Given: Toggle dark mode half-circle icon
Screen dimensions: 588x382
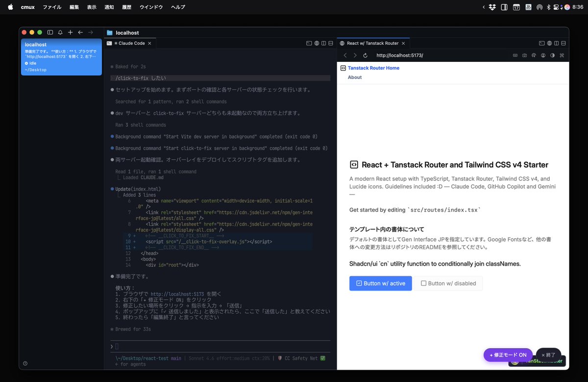Looking at the screenshot, I should [552, 55].
